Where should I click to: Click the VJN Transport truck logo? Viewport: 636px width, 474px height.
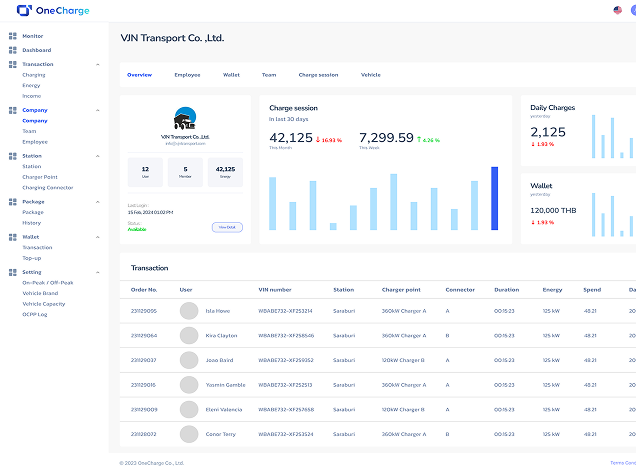click(185, 118)
